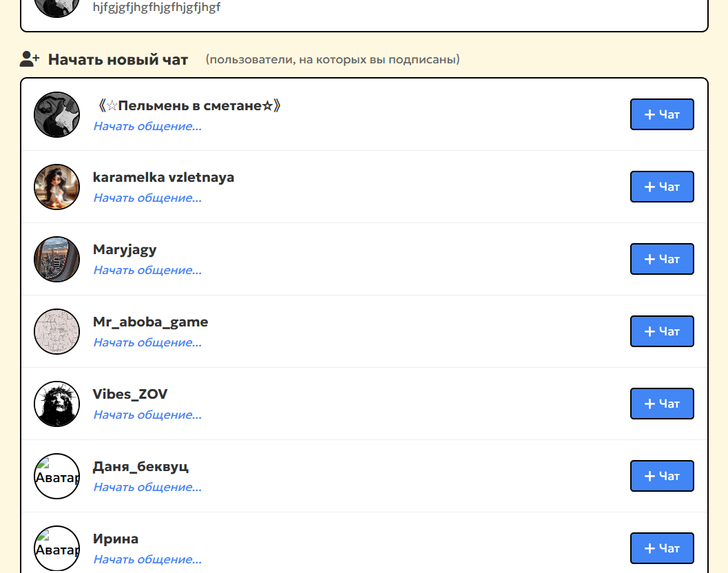Select the name Vibes_ZOV
Viewport: 728px width, 573px height.
point(130,394)
